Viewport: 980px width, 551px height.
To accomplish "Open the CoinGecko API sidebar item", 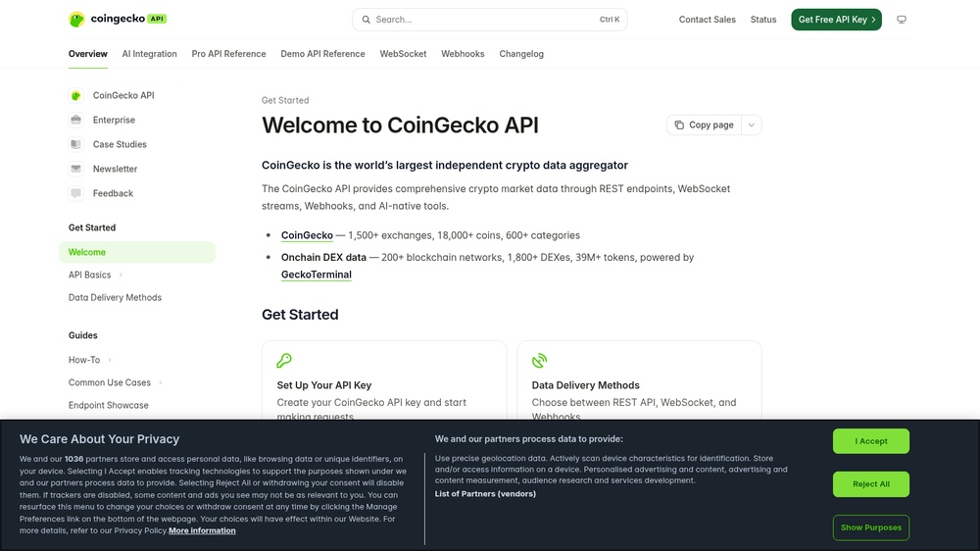I will coord(123,96).
